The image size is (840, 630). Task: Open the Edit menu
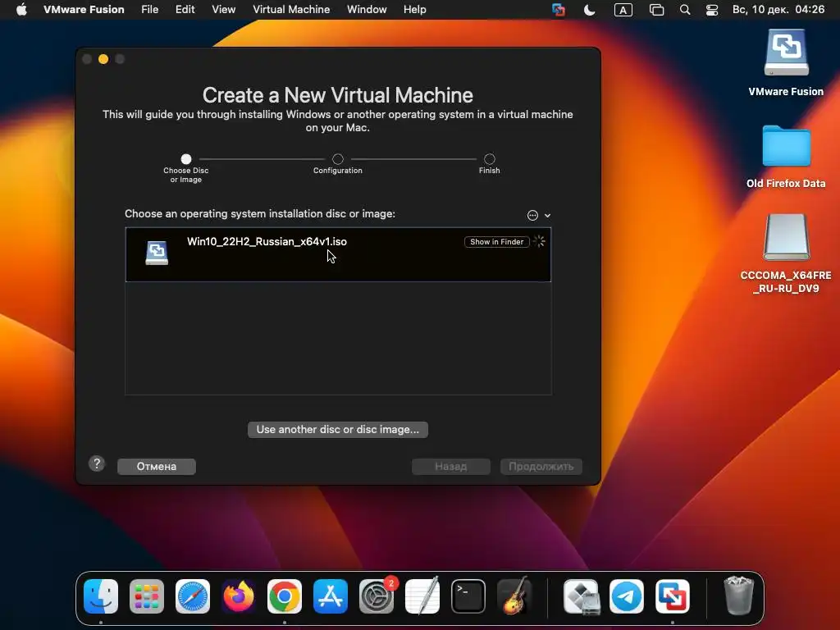click(185, 10)
